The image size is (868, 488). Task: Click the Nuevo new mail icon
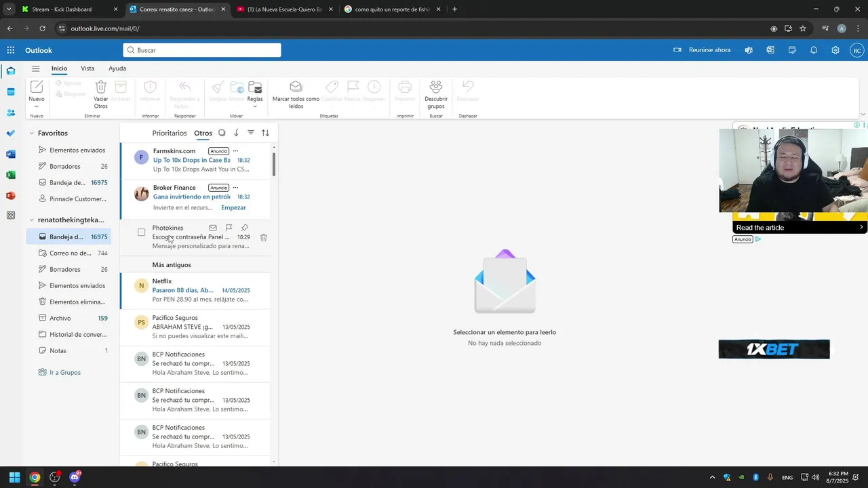(37, 87)
